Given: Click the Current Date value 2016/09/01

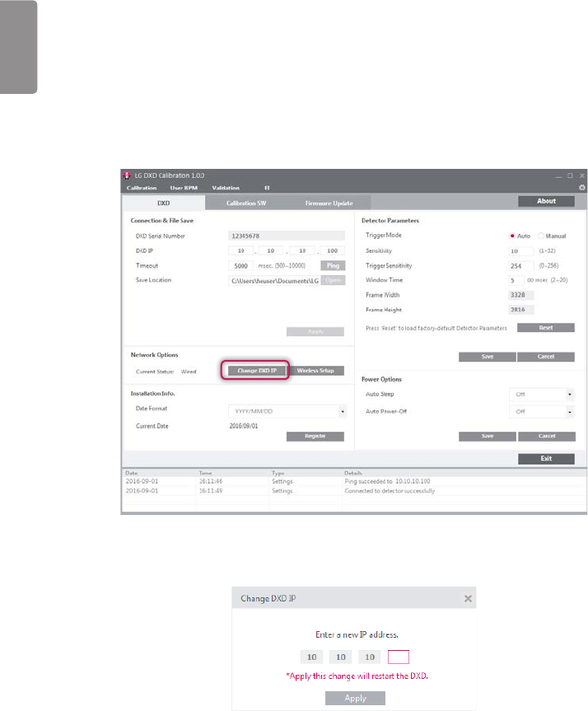Looking at the screenshot, I should [x=244, y=426].
